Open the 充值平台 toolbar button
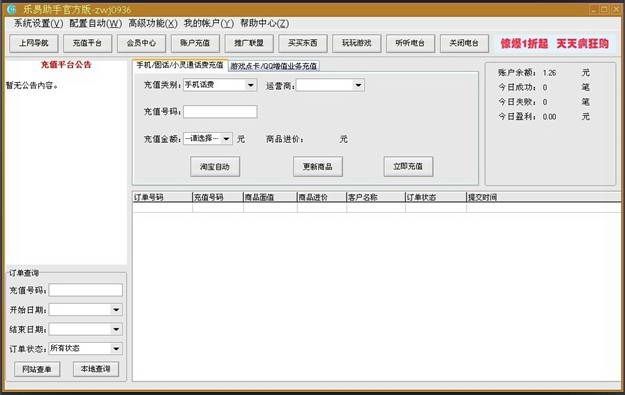Viewport: 625px width, 395px height. 88,43
